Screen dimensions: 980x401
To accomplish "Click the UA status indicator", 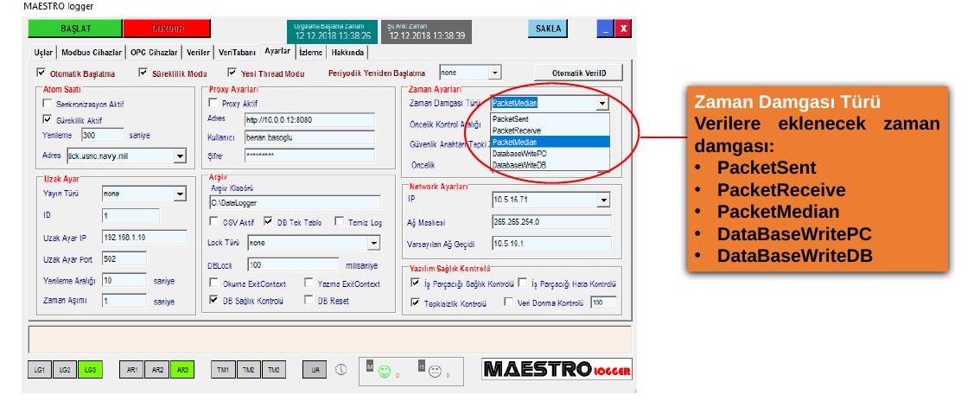I will coord(315,370).
